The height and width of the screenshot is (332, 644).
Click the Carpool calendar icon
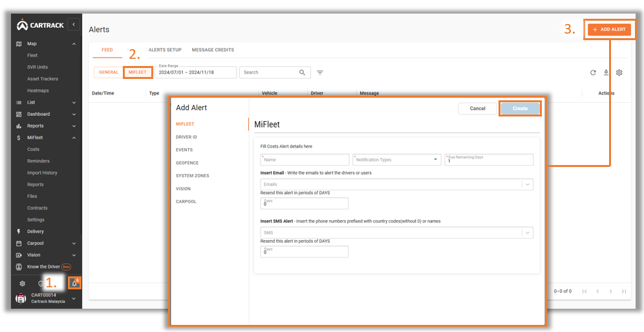coord(19,243)
